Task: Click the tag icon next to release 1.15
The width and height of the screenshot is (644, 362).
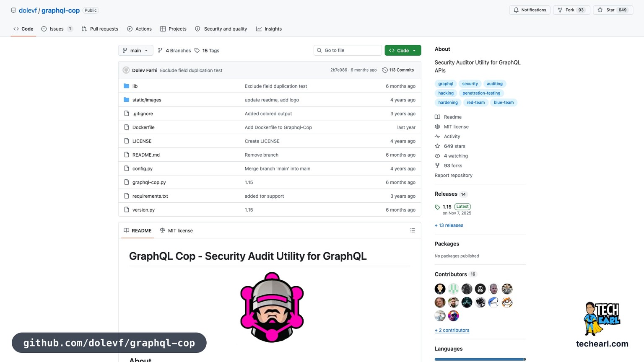Action: click(437, 207)
